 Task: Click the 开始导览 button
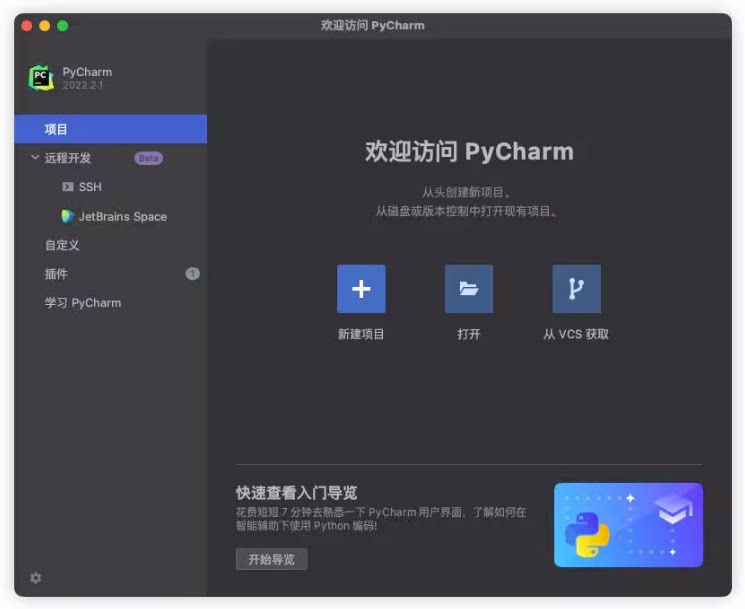[x=271, y=559]
